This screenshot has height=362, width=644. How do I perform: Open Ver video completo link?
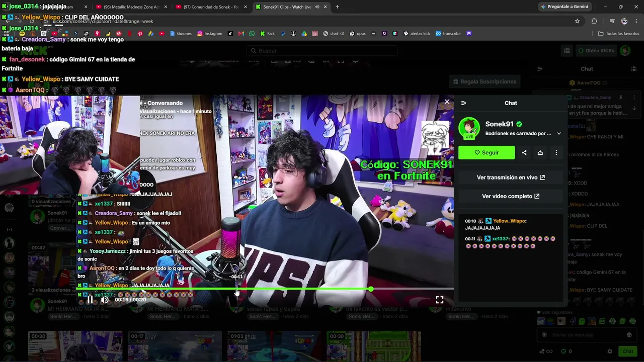(511, 196)
